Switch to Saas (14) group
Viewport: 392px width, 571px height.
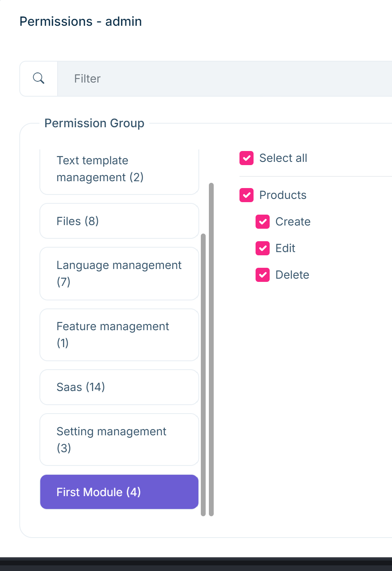119,387
